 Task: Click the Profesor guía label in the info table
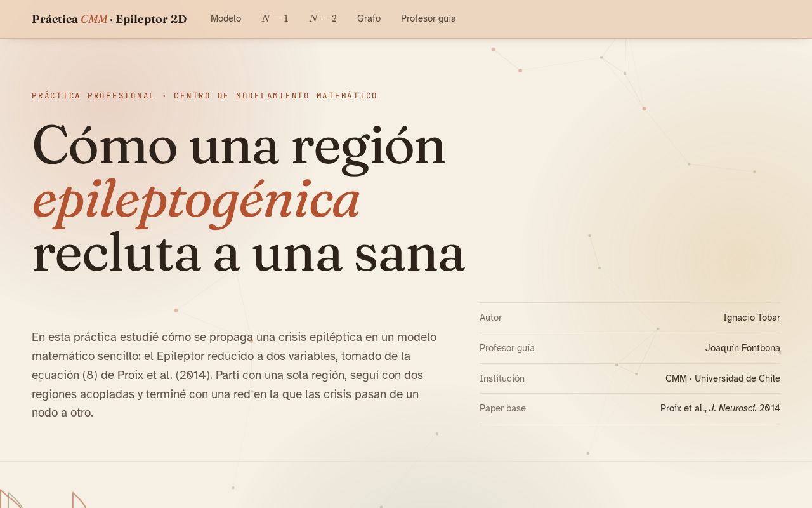(x=507, y=348)
